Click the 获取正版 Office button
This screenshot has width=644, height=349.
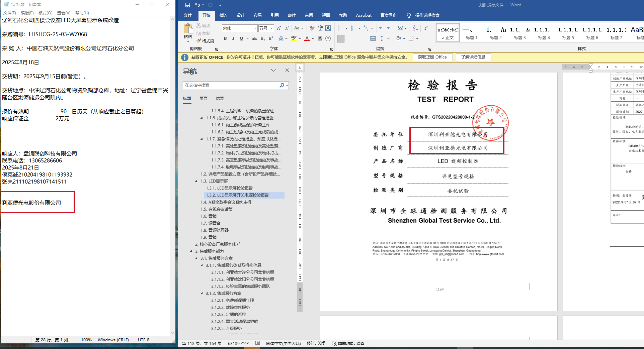click(432, 57)
